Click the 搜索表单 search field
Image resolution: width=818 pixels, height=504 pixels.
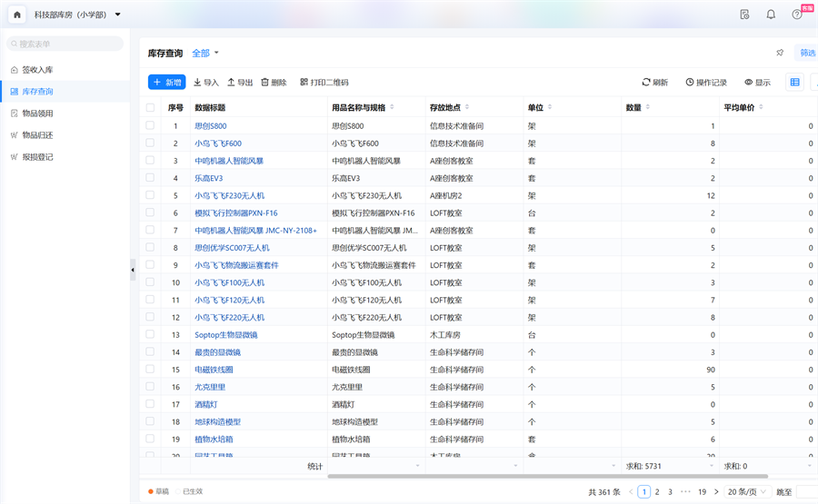(65, 44)
